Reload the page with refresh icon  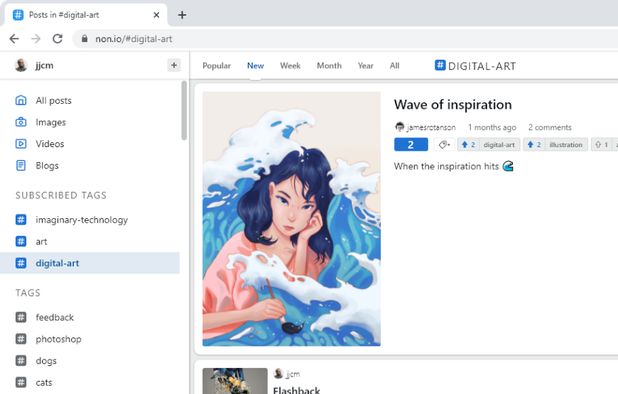[58, 39]
